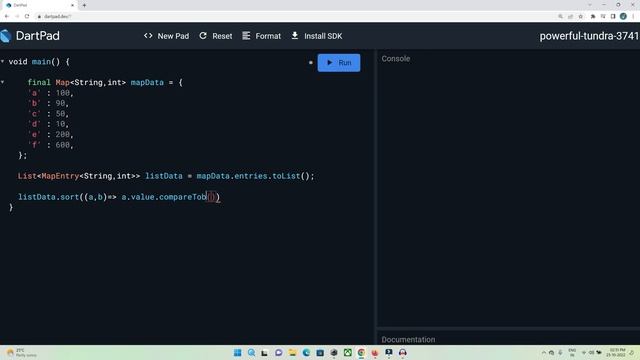Run the Dart program
The width and height of the screenshot is (640, 360).
pyautogui.click(x=339, y=63)
